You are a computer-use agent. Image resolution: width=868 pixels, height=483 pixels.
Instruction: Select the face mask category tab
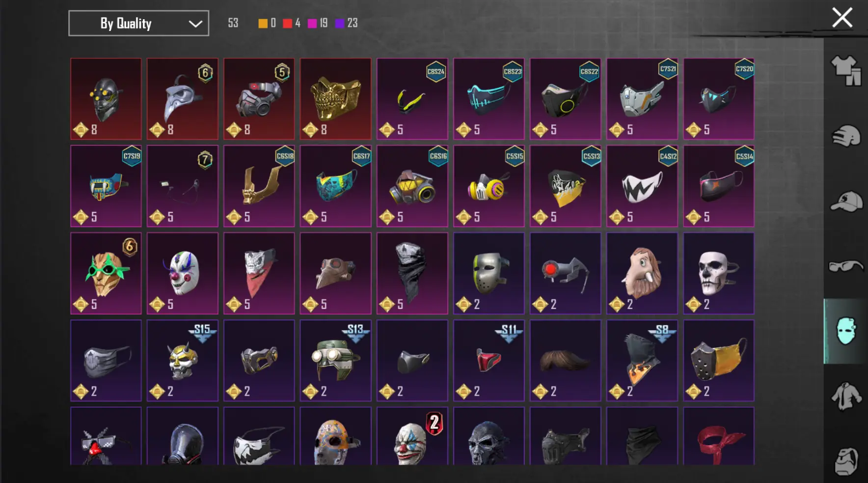point(845,331)
